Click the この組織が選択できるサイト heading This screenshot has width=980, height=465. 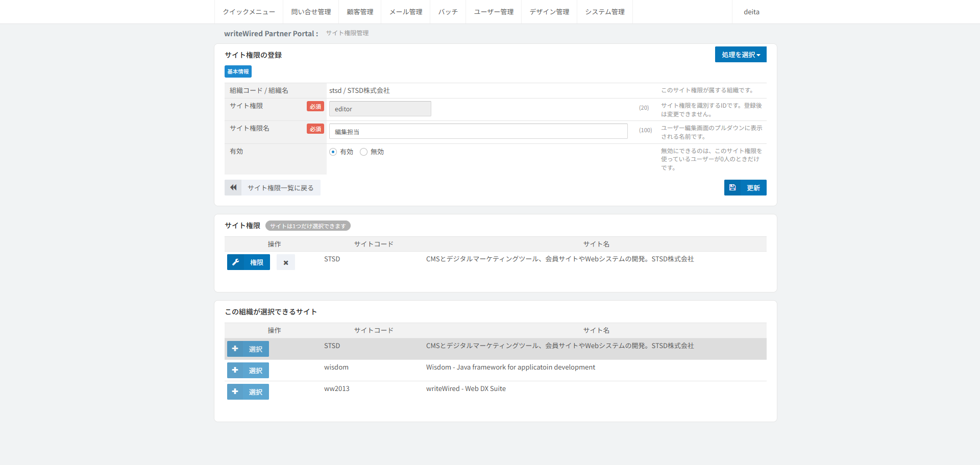(x=271, y=311)
